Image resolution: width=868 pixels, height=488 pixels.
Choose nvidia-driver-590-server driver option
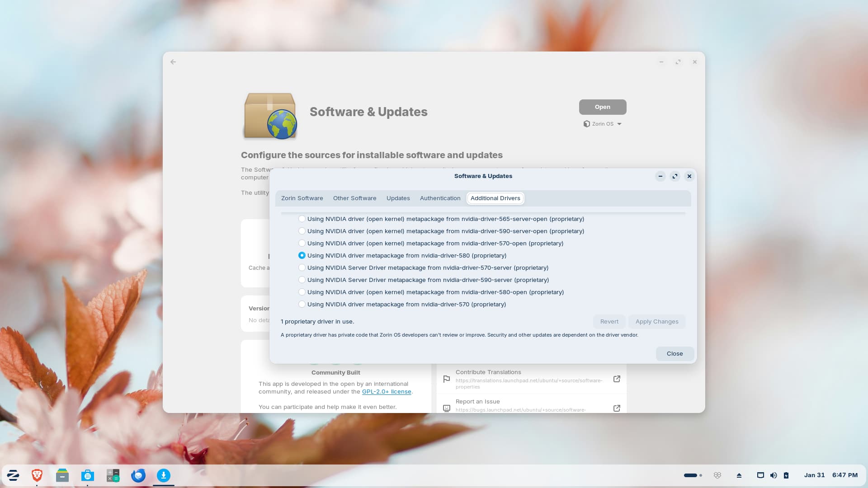(x=302, y=280)
